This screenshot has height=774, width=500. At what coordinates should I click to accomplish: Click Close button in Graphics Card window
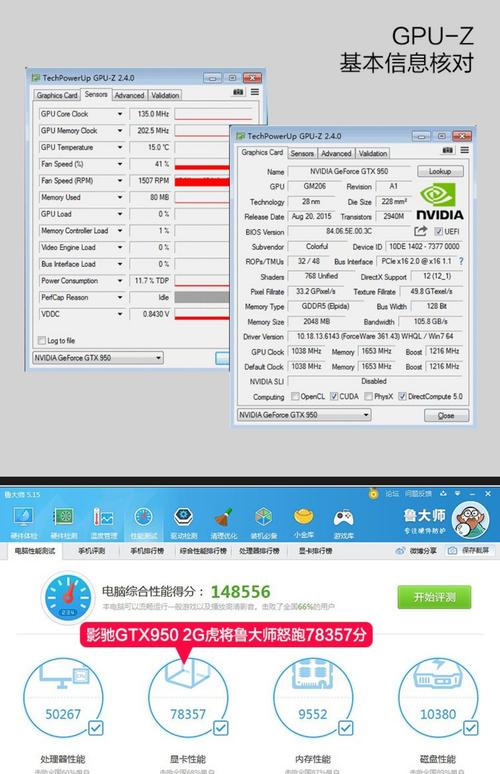(446, 416)
